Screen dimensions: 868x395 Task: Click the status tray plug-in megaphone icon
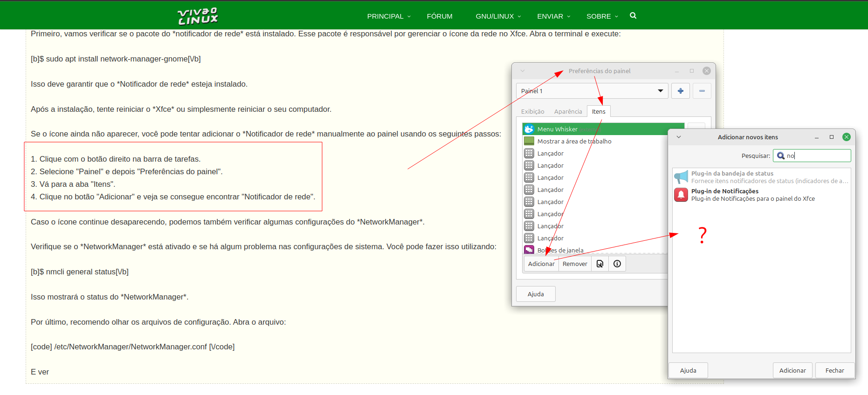tap(681, 177)
